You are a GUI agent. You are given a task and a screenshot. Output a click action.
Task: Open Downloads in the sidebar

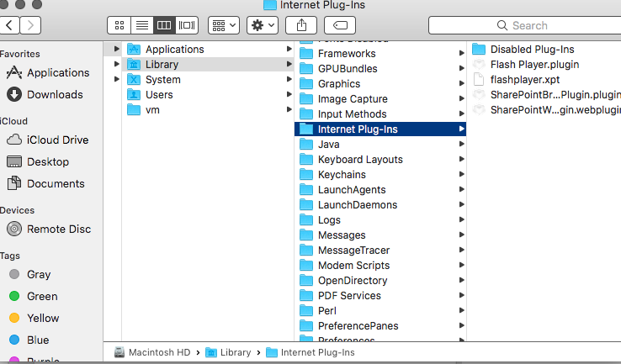point(45,94)
